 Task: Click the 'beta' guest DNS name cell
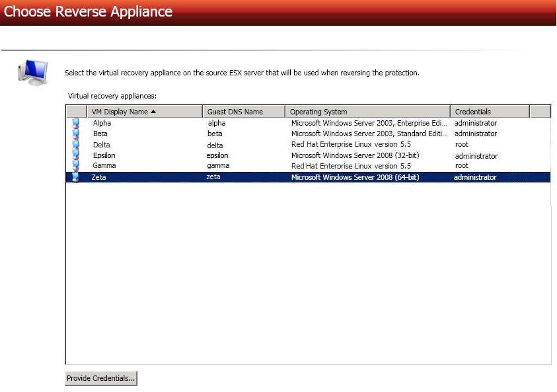pos(215,134)
